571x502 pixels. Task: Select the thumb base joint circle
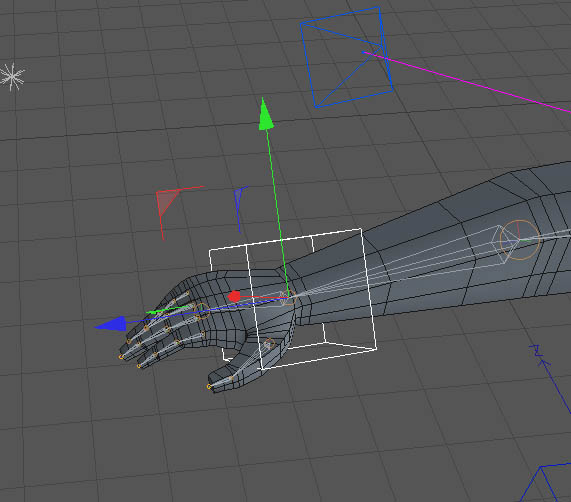pyautogui.click(x=269, y=344)
